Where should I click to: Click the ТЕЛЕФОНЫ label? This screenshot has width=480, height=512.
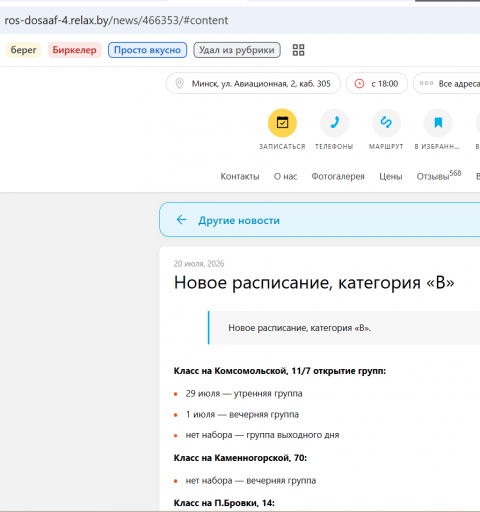(x=334, y=147)
